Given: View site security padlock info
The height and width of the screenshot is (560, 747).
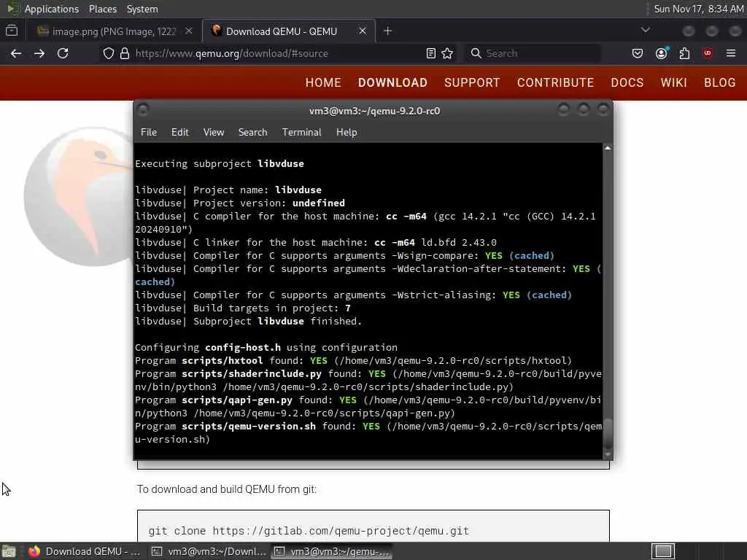Looking at the screenshot, I should [125, 53].
